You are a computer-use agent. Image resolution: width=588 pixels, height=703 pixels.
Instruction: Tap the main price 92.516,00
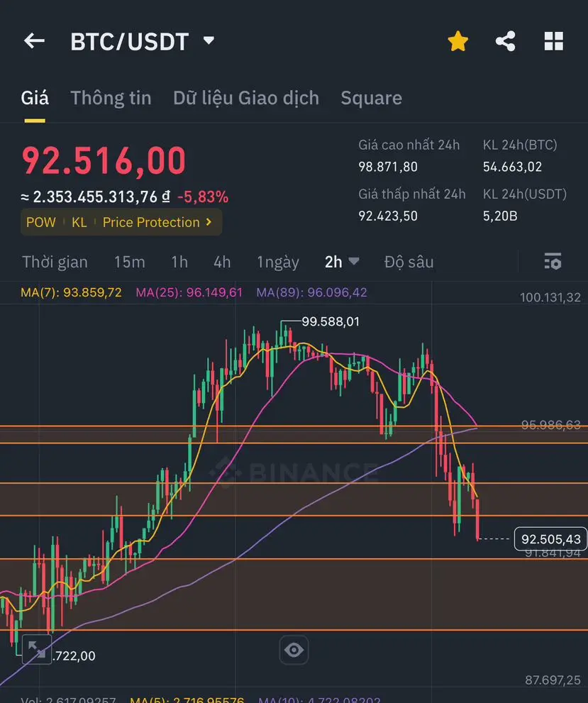tap(104, 160)
